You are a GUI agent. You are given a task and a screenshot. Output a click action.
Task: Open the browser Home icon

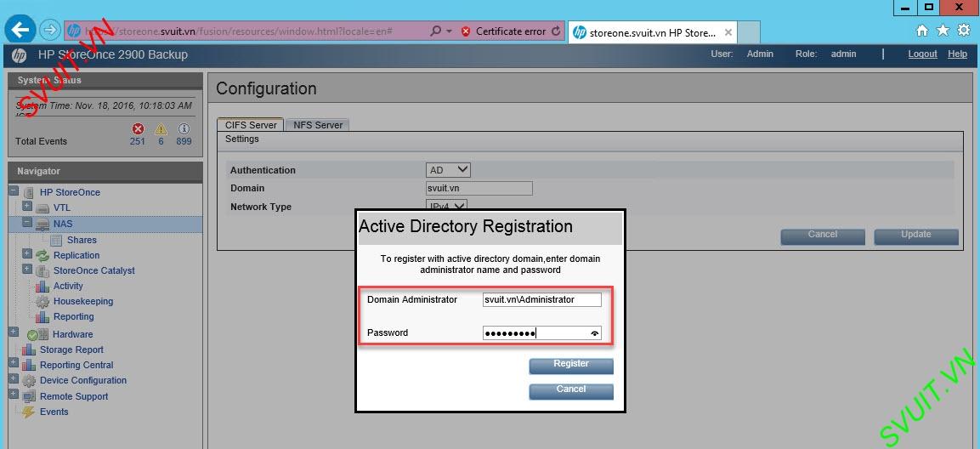[x=922, y=30]
